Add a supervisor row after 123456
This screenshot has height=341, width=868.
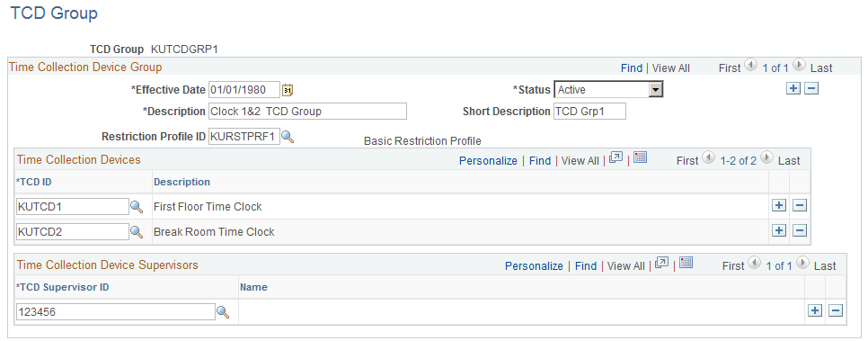815,311
